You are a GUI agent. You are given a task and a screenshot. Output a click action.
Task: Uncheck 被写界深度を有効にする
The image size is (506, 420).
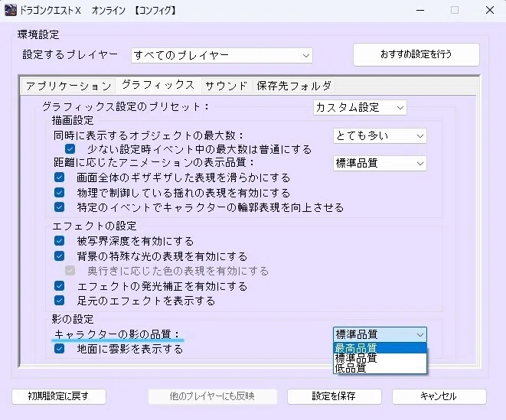tap(60, 241)
